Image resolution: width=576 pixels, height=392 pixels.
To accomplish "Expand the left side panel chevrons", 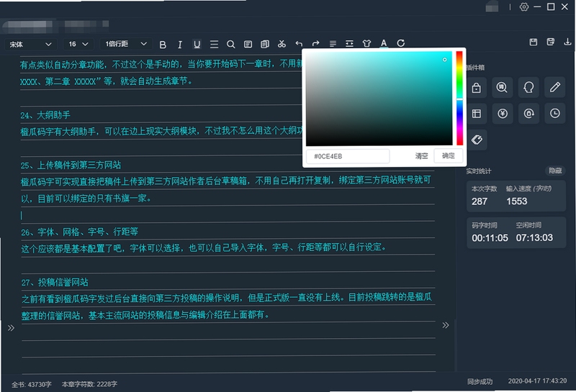I will 11,328.
